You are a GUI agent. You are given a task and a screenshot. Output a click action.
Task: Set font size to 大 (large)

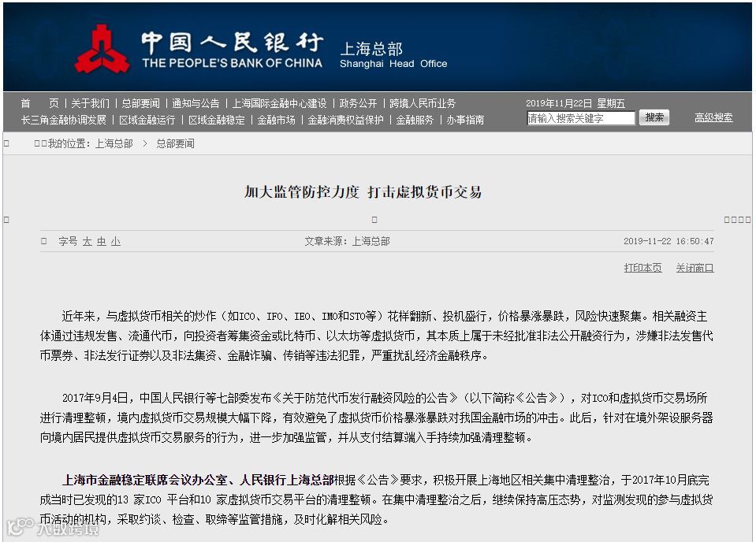88,241
